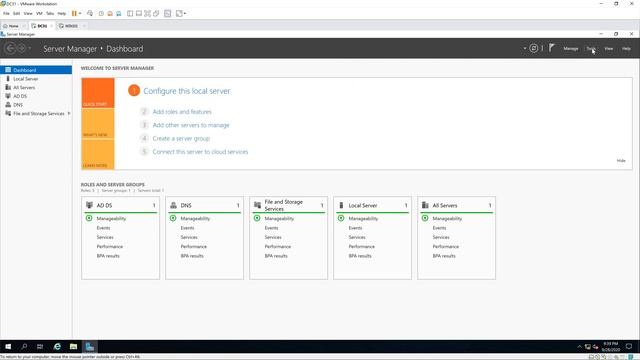This screenshot has width=640, height=360.
Task: Click the Server Manager taskbar icon
Action: coord(90,347)
